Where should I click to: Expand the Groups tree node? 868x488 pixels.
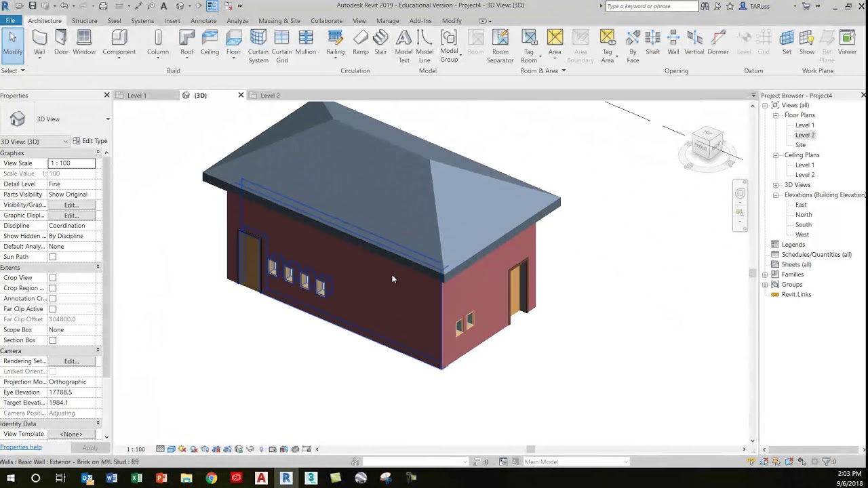point(766,285)
